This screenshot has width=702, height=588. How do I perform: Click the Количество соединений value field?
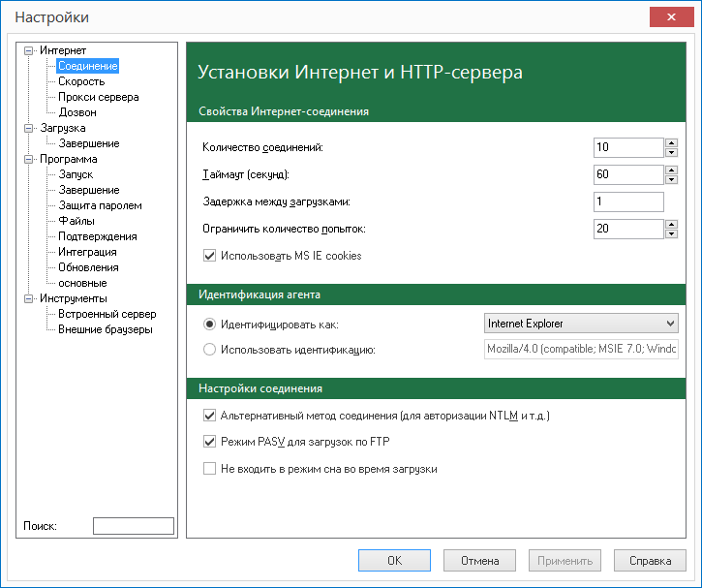tap(628, 148)
